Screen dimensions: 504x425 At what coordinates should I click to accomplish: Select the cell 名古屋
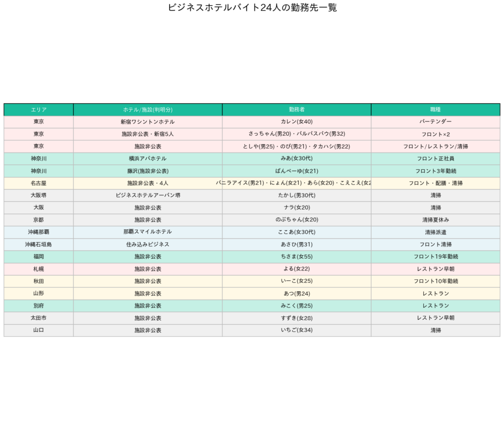38,183
